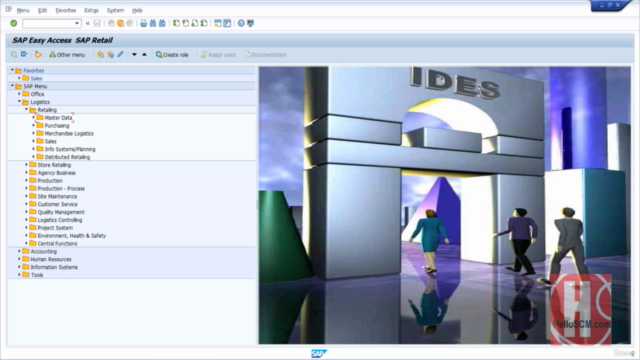
Task: Collapse the SAP Menu node
Action: click(12, 86)
